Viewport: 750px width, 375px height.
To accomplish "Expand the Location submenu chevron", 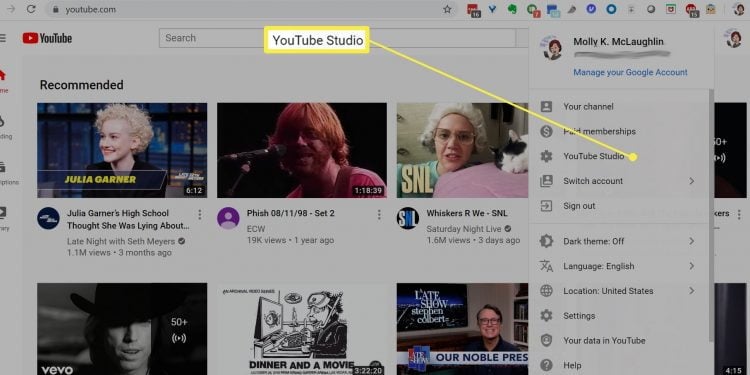I will point(692,291).
